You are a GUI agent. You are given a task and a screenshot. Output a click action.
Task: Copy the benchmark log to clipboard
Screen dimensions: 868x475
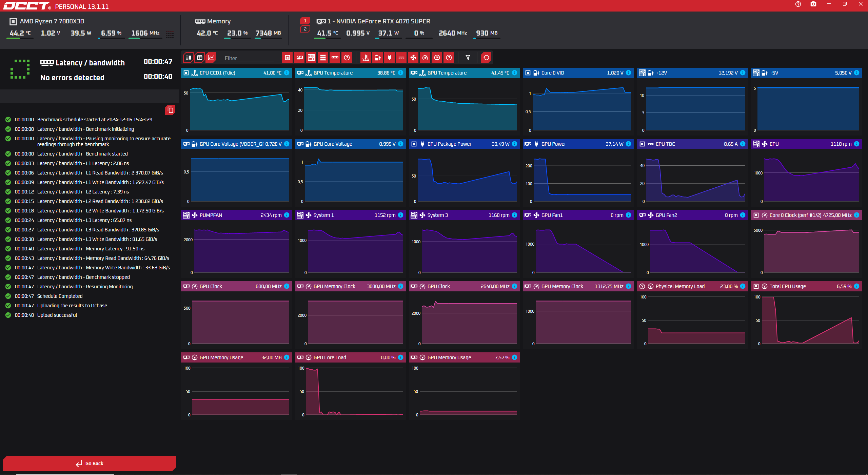[x=170, y=110]
